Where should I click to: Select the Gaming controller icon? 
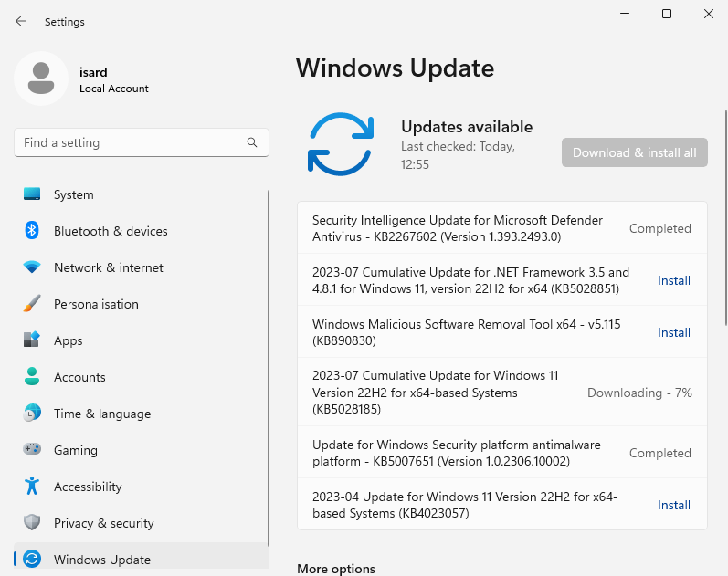click(x=32, y=450)
